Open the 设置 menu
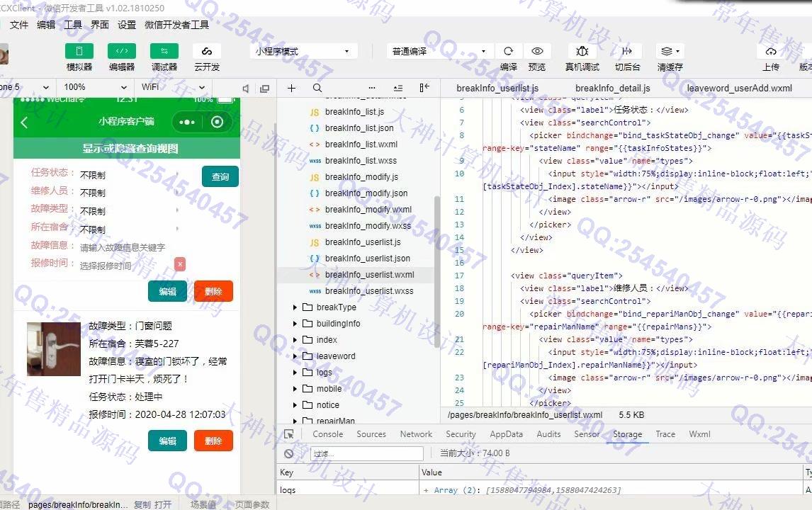Image resolution: width=812 pixels, height=510 pixels. tap(127, 25)
